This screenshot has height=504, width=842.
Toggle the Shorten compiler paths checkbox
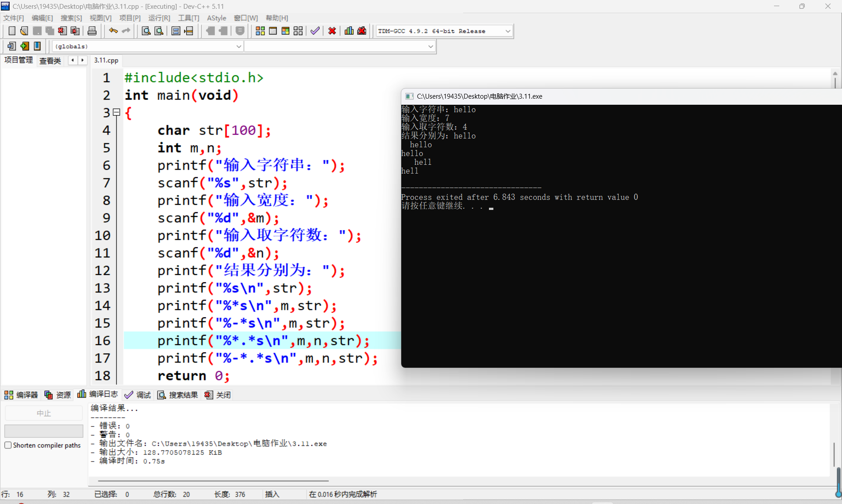[x=8, y=445]
